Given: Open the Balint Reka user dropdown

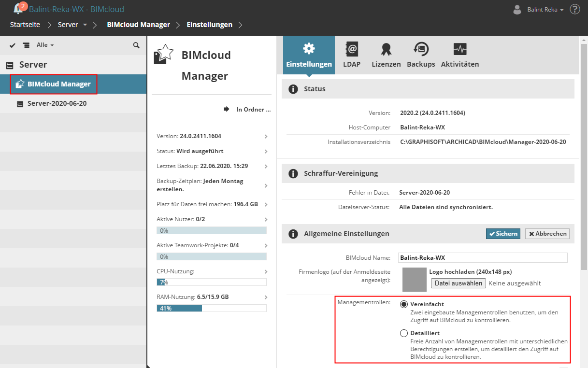Looking at the screenshot, I should click(x=545, y=10).
